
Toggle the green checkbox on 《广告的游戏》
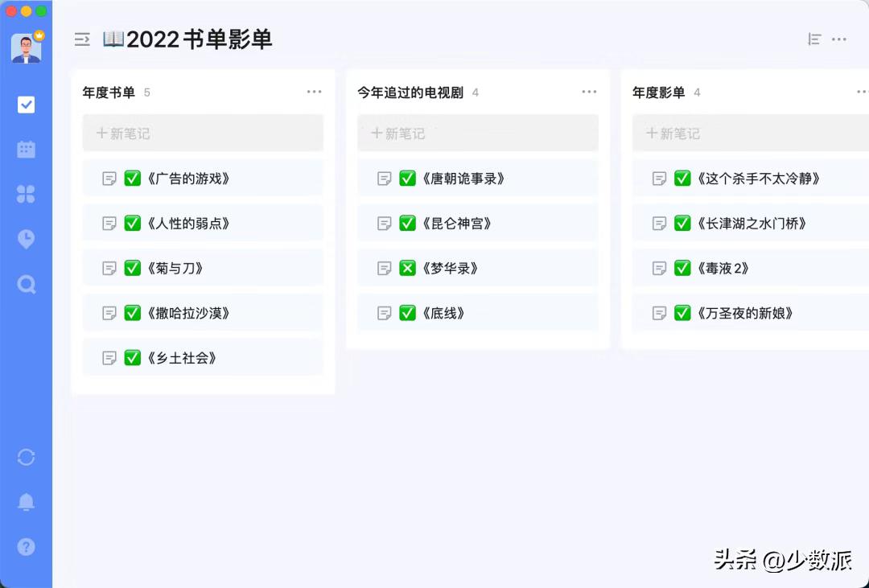point(133,178)
